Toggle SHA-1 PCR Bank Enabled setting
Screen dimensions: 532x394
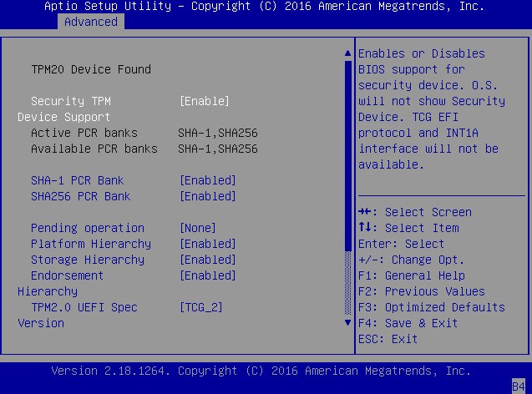(208, 181)
